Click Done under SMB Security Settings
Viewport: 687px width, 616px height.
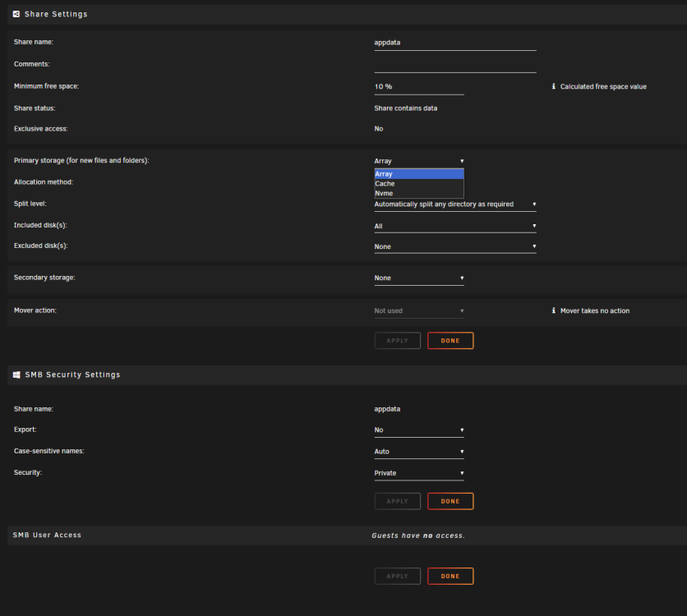coord(450,501)
